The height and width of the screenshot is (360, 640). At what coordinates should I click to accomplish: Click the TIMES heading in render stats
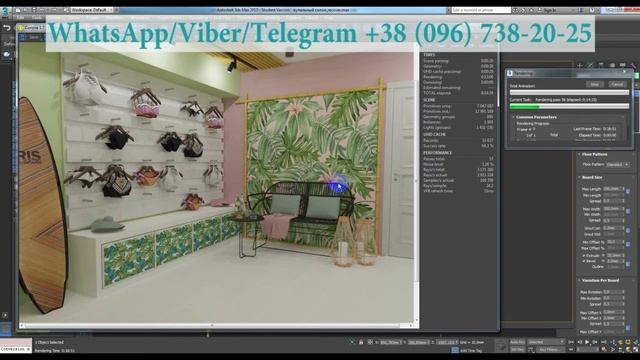pyautogui.click(x=429, y=55)
